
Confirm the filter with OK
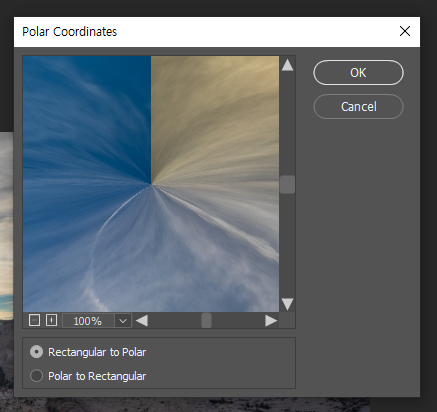(x=358, y=73)
